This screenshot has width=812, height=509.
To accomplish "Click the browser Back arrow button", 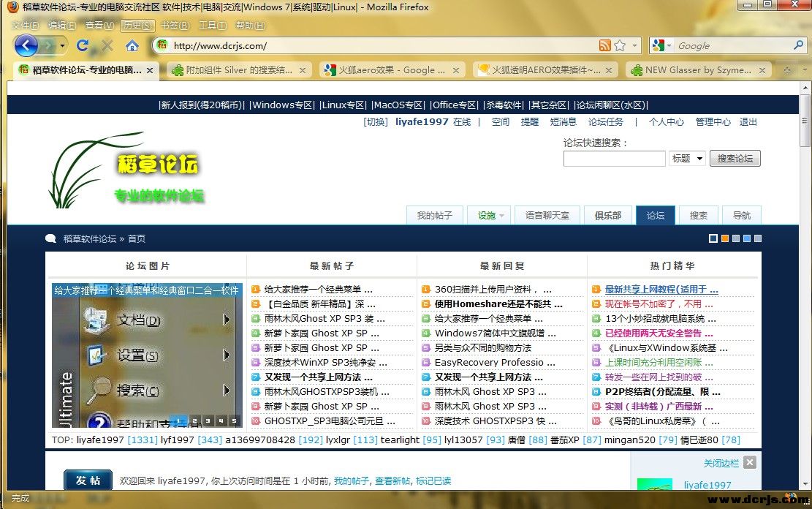I will tap(26, 46).
